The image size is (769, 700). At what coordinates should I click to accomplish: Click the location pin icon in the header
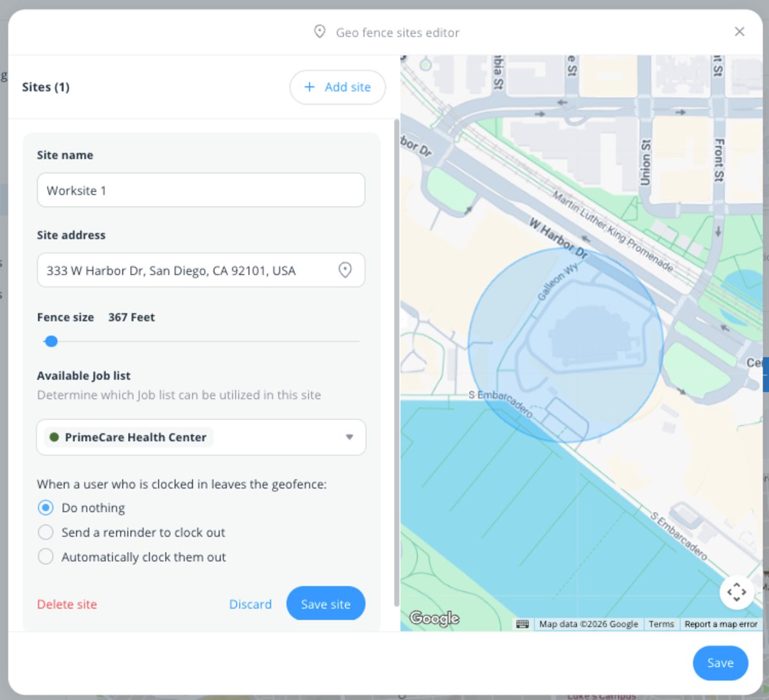(318, 31)
